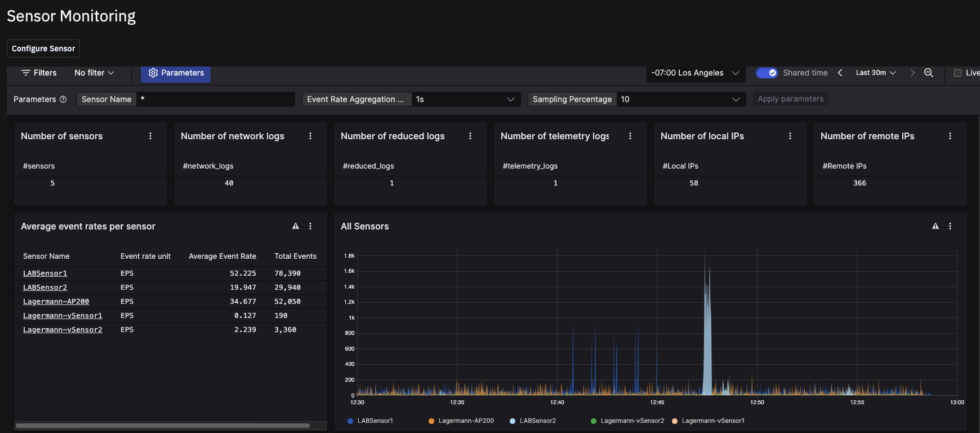Open kebab menu on All Sensors panel

pyautogui.click(x=950, y=226)
